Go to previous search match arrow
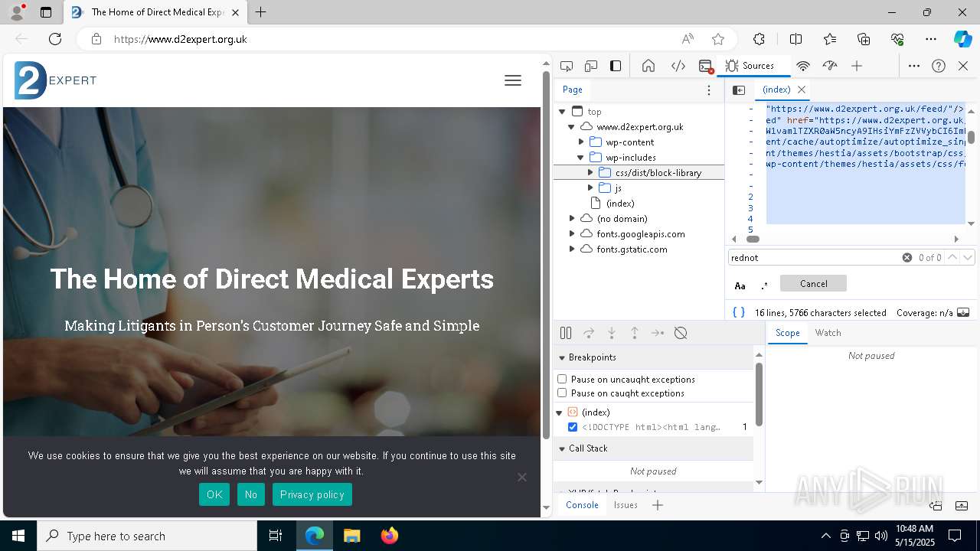This screenshot has height=551, width=980. pos(952,257)
